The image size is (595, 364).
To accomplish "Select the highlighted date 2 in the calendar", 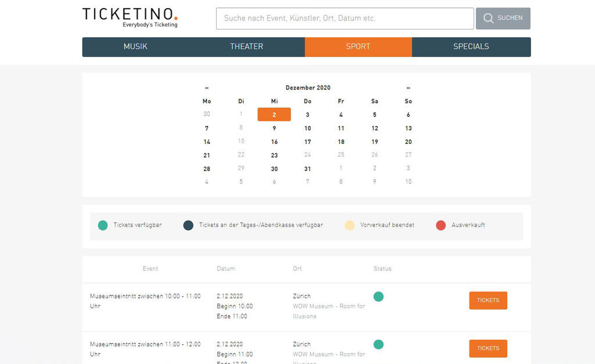I will 274,114.
